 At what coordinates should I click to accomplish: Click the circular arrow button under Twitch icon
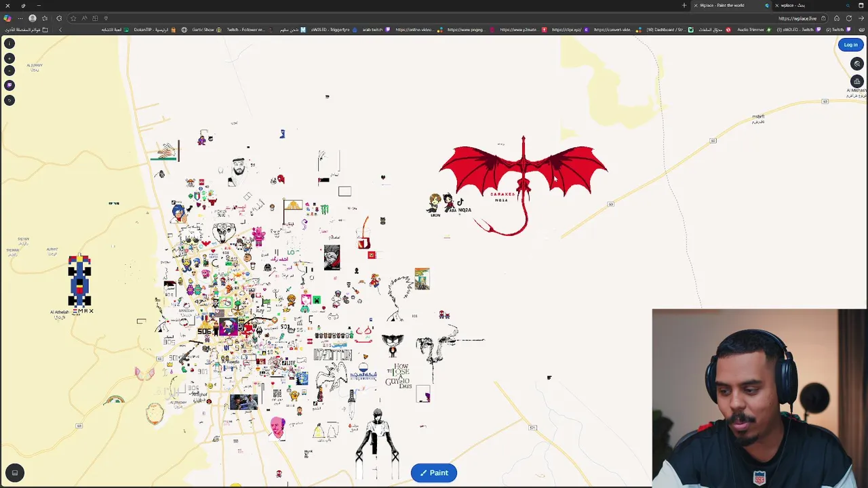pyautogui.click(x=9, y=100)
